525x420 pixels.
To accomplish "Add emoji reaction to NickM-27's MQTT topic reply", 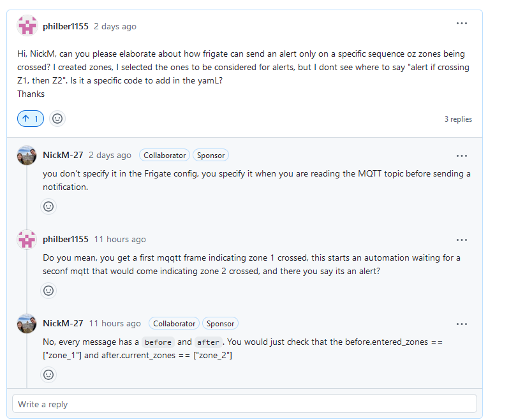I will 48,206.
